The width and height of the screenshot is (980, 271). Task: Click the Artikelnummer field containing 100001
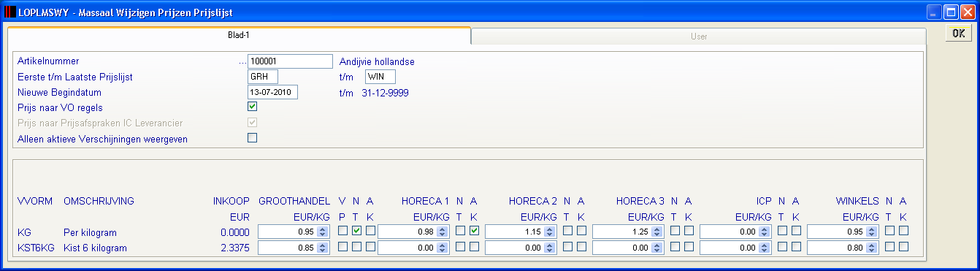[x=290, y=61]
